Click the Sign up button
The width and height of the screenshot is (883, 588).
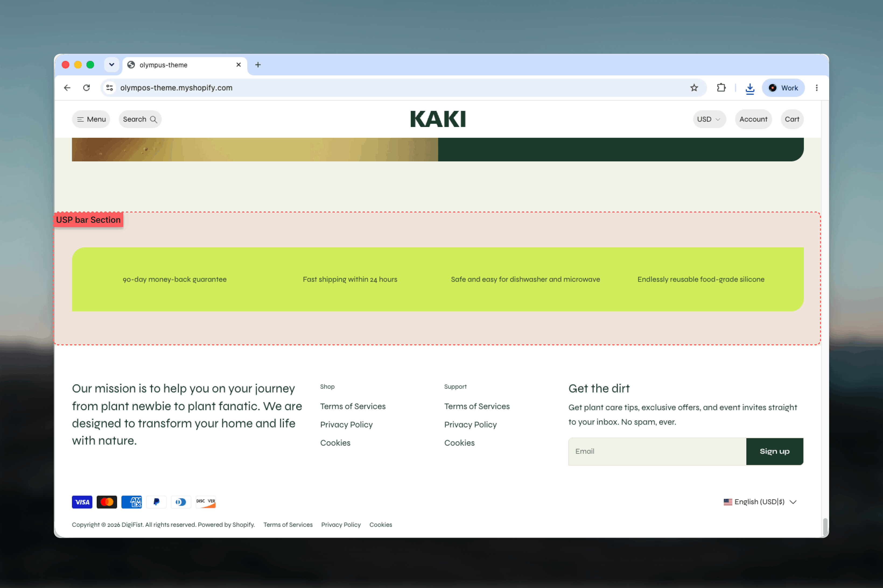775,452
